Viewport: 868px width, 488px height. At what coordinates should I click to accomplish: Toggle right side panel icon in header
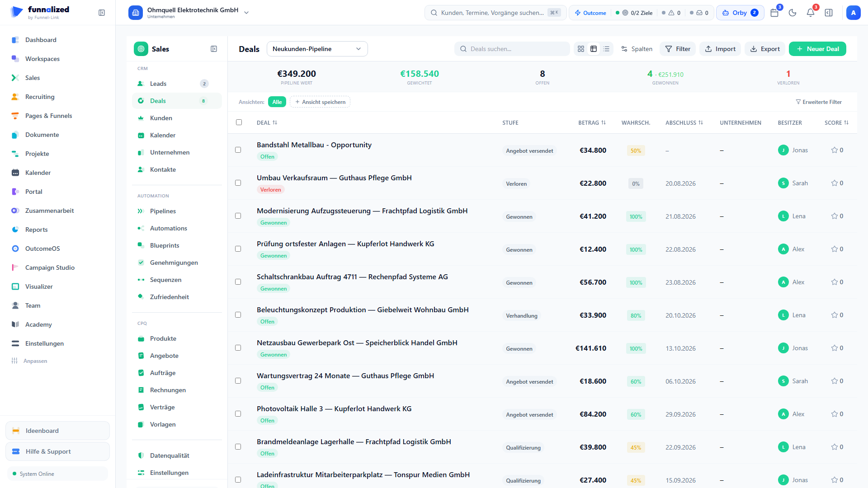(x=829, y=13)
